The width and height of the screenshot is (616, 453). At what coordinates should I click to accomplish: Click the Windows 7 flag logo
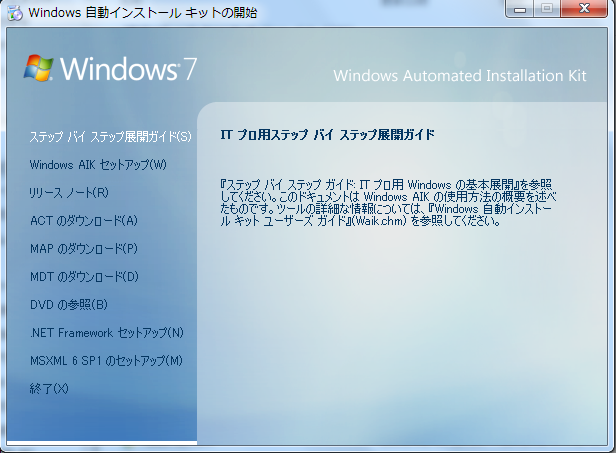coord(38,68)
